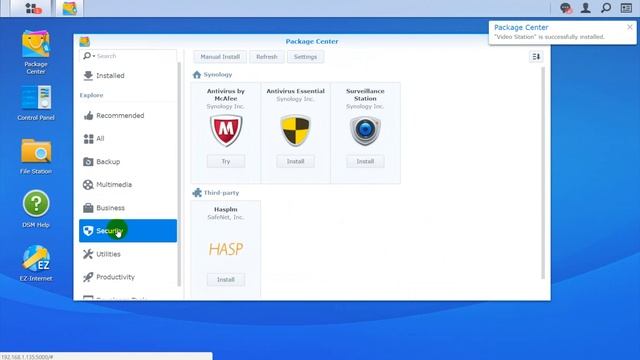The width and height of the screenshot is (640, 360).
Task: Click the Third-party section header
Action: click(221, 193)
